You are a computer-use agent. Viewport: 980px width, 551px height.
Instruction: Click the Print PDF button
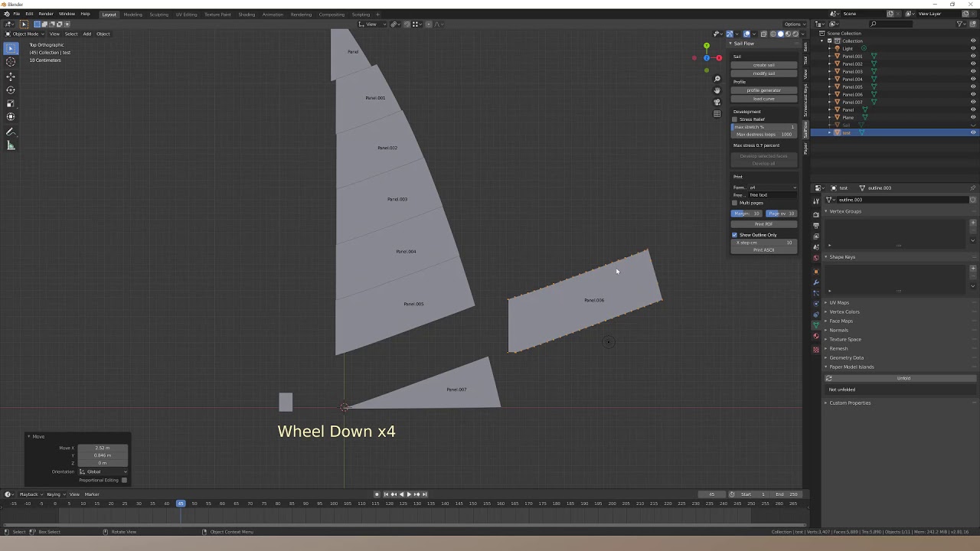(764, 224)
